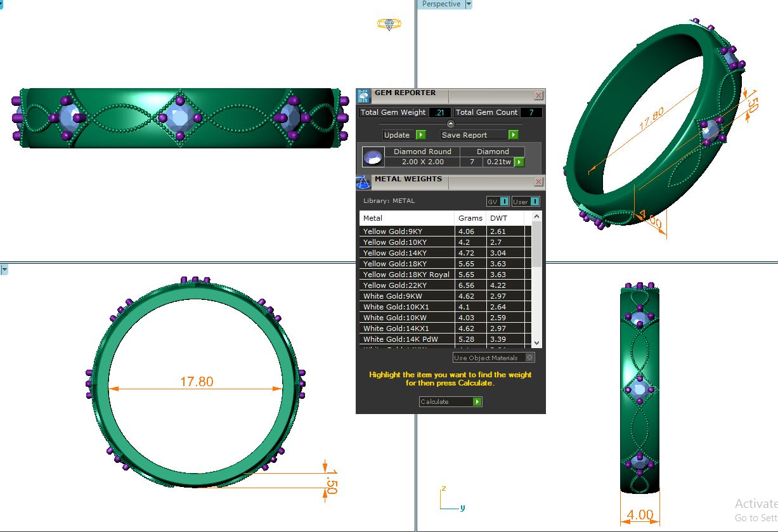Click the Gem Reporter panel icon

[x=363, y=96]
